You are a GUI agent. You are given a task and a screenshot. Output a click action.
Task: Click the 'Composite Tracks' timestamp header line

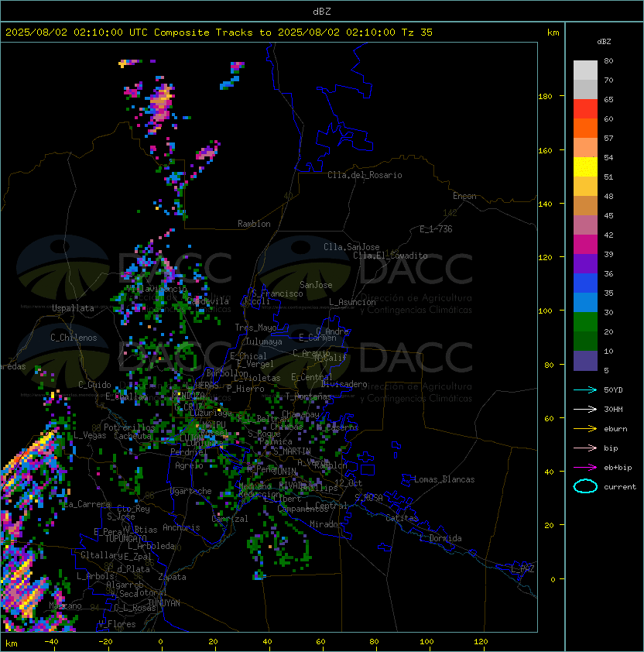click(x=219, y=33)
